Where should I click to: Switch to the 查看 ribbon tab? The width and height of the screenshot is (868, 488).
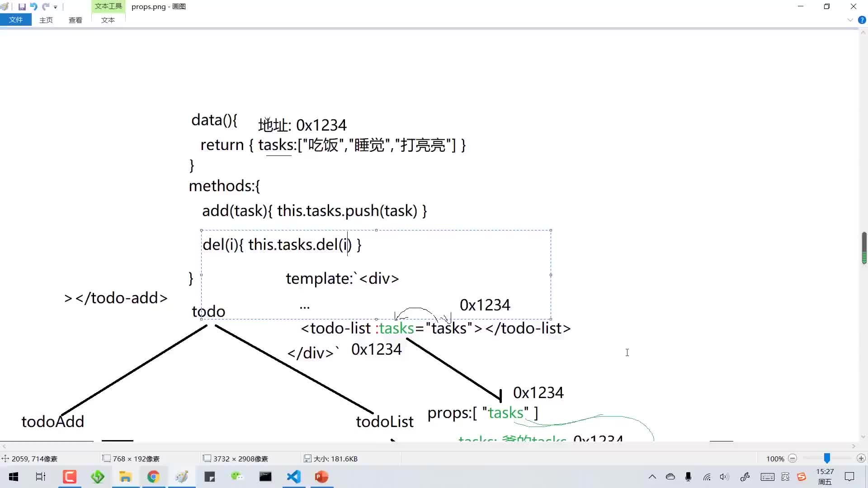(75, 20)
